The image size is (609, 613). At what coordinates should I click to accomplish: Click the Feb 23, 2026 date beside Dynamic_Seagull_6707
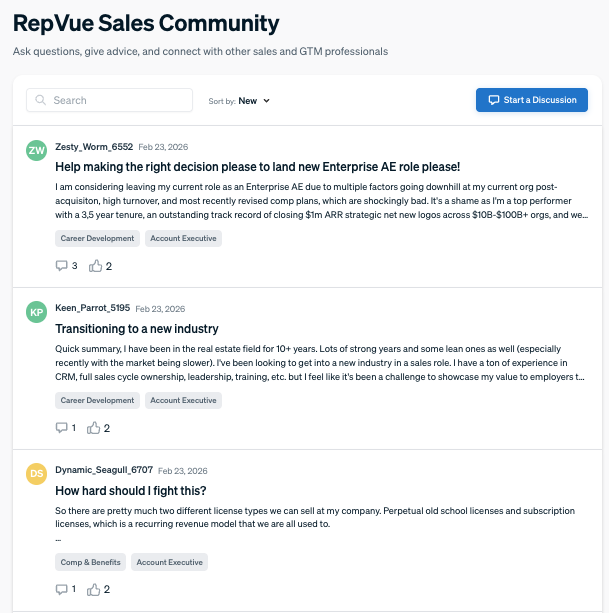183,471
